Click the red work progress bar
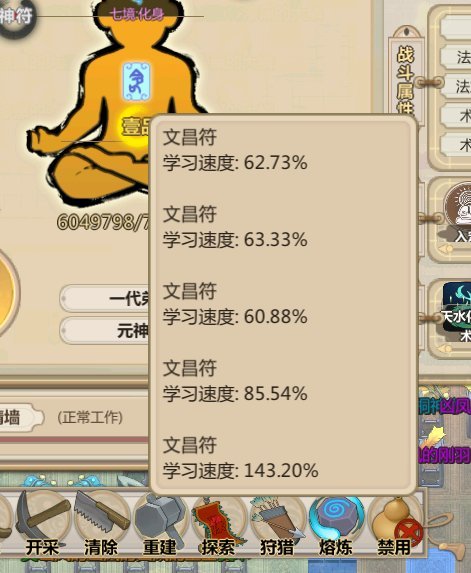Image resolution: width=471 pixels, height=573 pixels. [75, 440]
